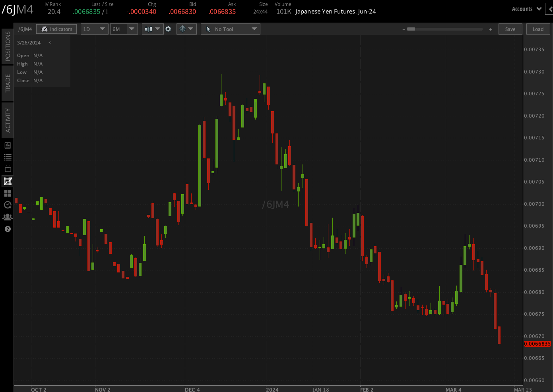Screen dimensions: 553x392
Task: Click the Japanese Yen Futures, Jun-24 description
Action: point(336,12)
